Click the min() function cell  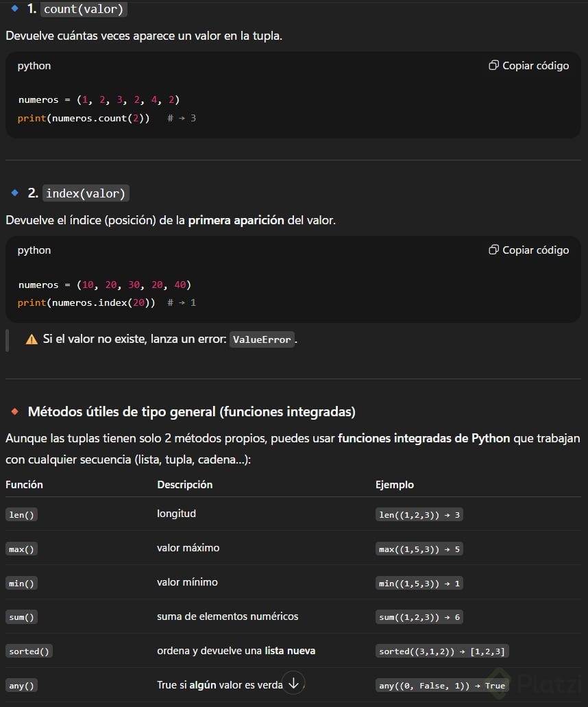(22, 584)
